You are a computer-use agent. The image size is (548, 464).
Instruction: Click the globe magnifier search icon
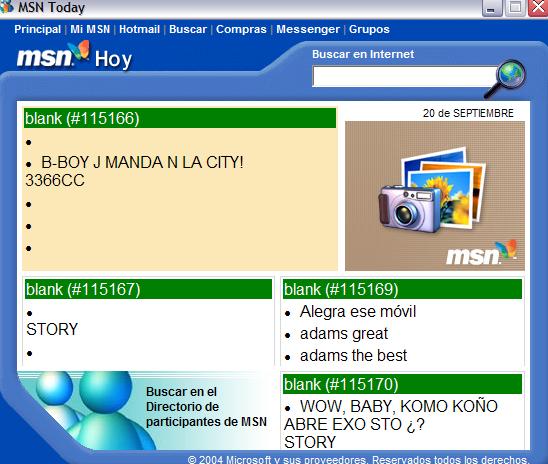click(505, 79)
